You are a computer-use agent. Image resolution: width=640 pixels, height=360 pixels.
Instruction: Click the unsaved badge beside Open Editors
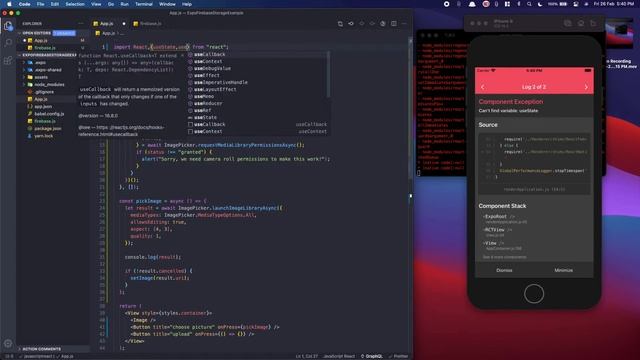click(64, 33)
